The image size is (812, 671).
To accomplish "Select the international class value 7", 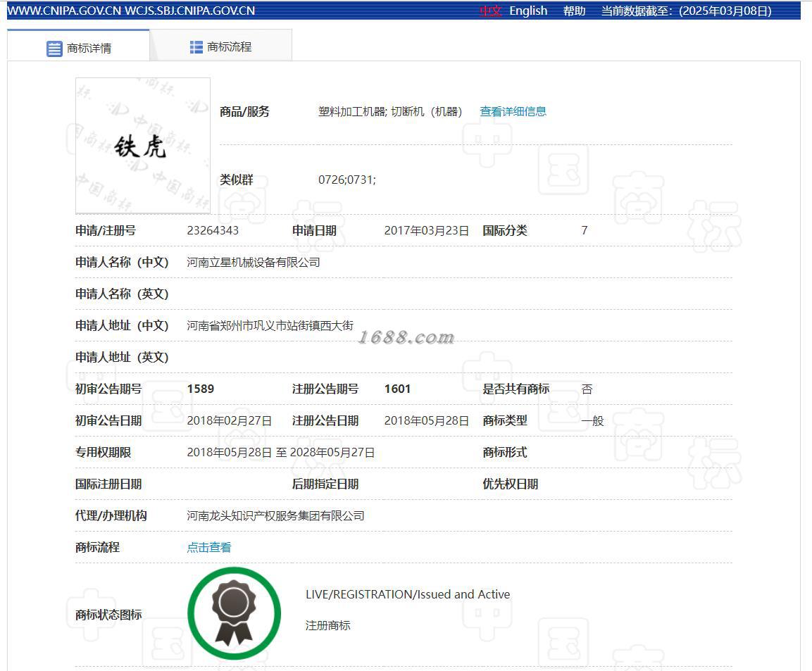I will click(x=584, y=230).
